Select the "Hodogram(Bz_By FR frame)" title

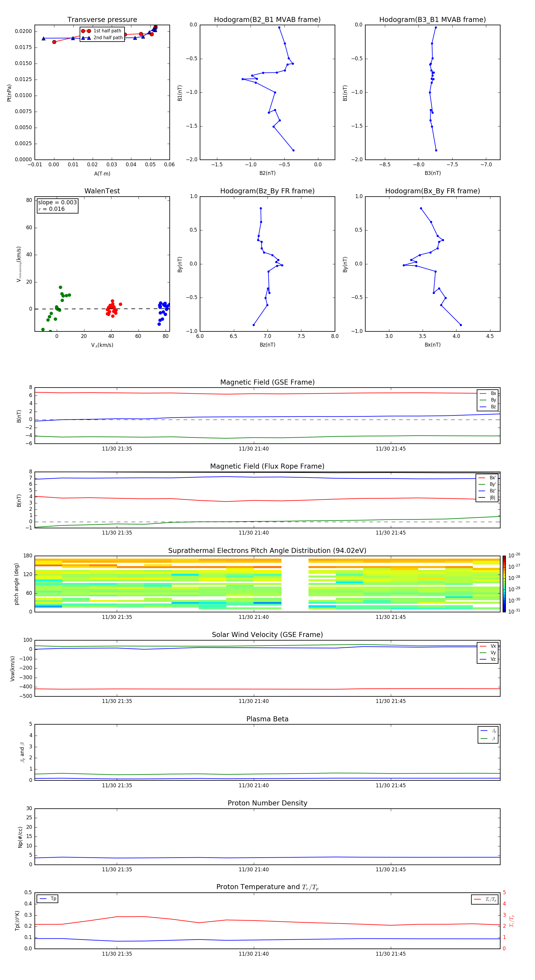tap(267, 191)
